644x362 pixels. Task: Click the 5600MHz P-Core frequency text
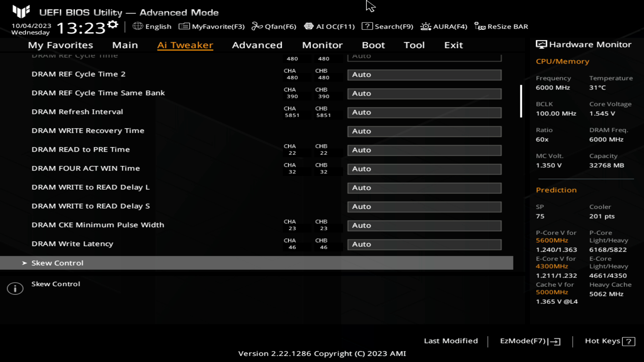pyautogui.click(x=552, y=240)
